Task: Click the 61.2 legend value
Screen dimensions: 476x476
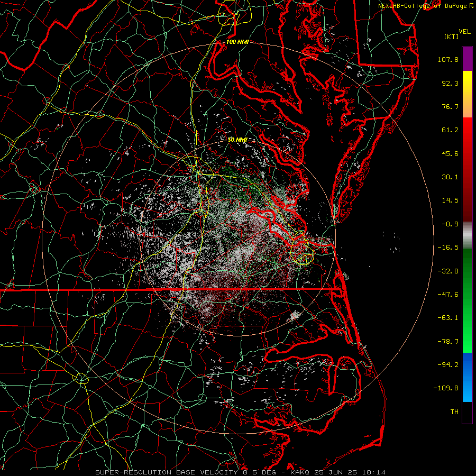Action: (450, 130)
